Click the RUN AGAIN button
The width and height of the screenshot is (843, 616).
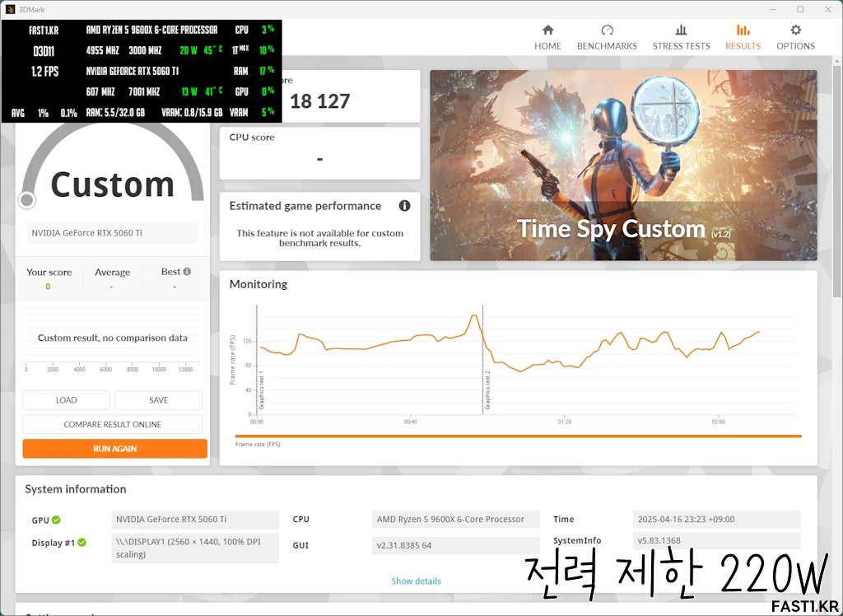115,449
